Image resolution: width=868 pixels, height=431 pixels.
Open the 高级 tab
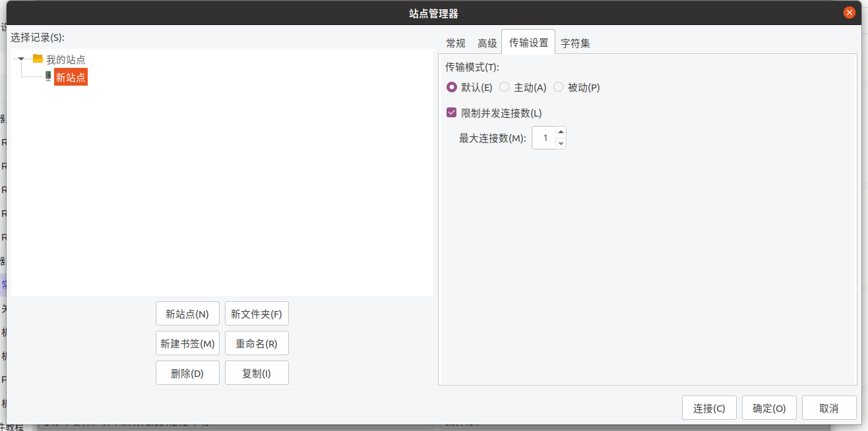pyautogui.click(x=487, y=43)
